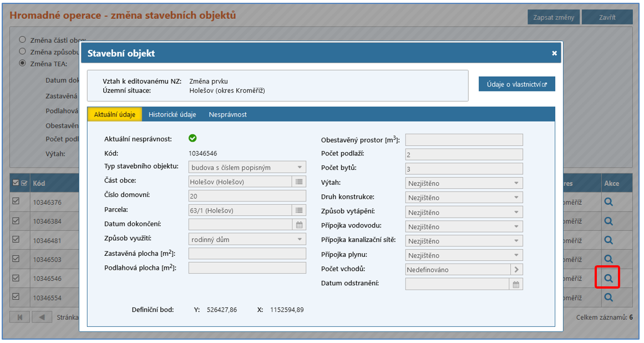This screenshot has height=343, width=644.
Task: Switch to Historické údaje tab
Action: pyautogui.click(x=172, y=114)
